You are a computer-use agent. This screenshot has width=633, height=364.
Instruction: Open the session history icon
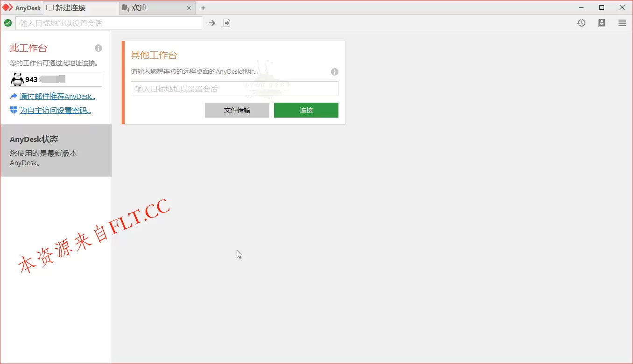(x=581, y=23)
